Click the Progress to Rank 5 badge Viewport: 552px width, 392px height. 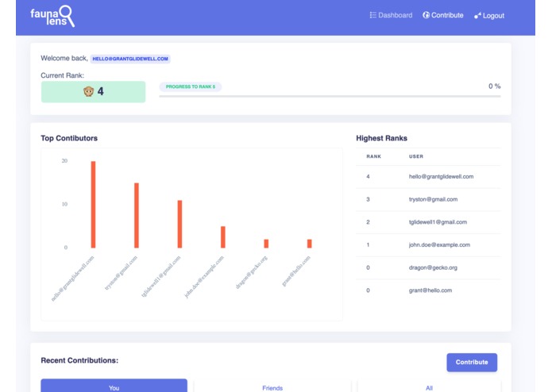click(x=191, y=86)
